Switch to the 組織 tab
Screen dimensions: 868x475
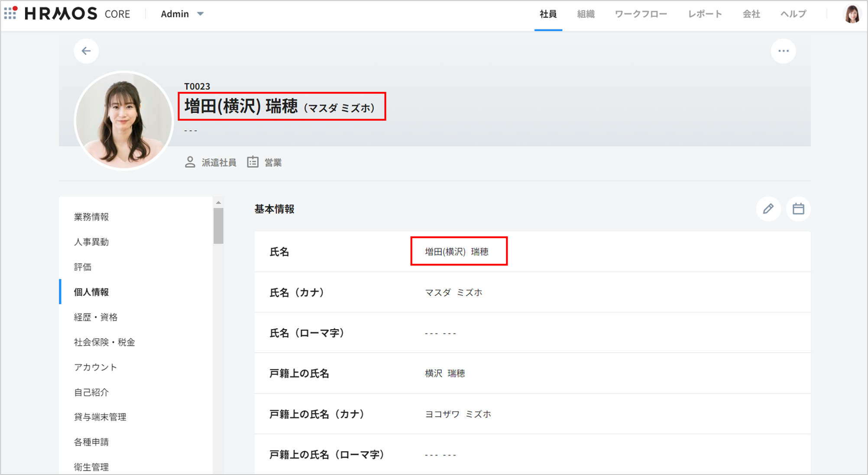586,14
